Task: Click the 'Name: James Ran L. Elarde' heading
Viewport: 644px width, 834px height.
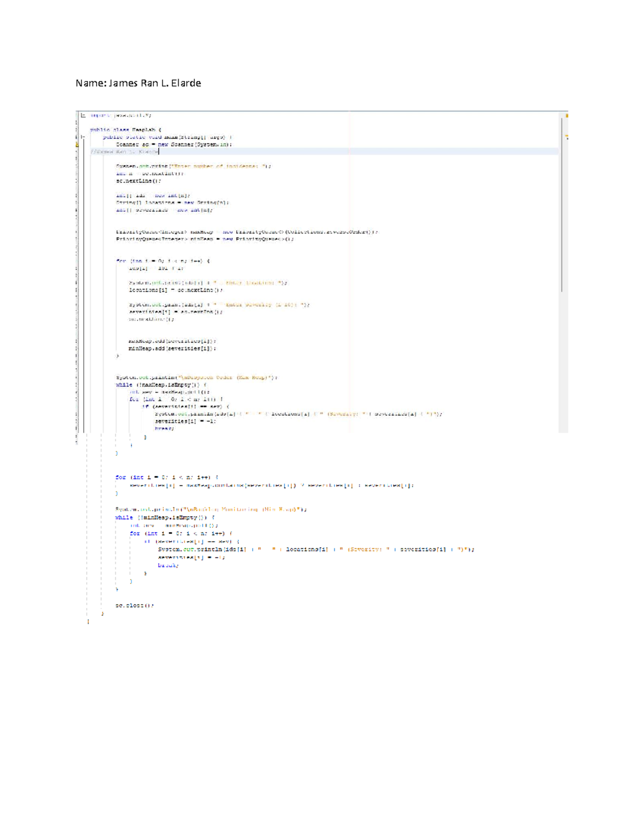Action: 138,83
